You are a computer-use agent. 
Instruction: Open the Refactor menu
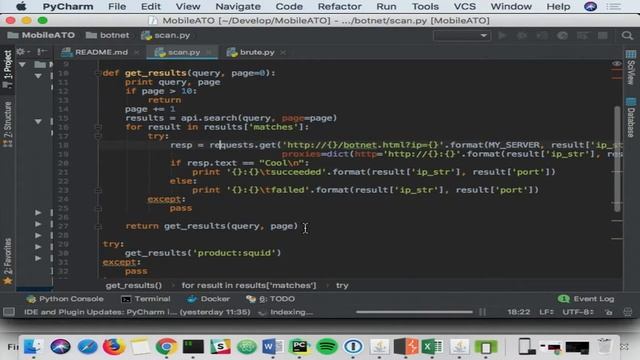[x=340, y=7]
